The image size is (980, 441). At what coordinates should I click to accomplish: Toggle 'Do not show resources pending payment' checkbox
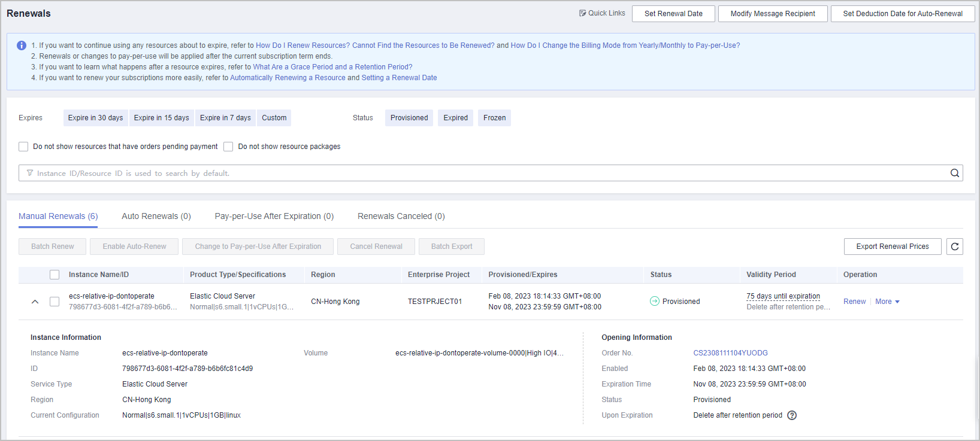(x=24, y=147)
